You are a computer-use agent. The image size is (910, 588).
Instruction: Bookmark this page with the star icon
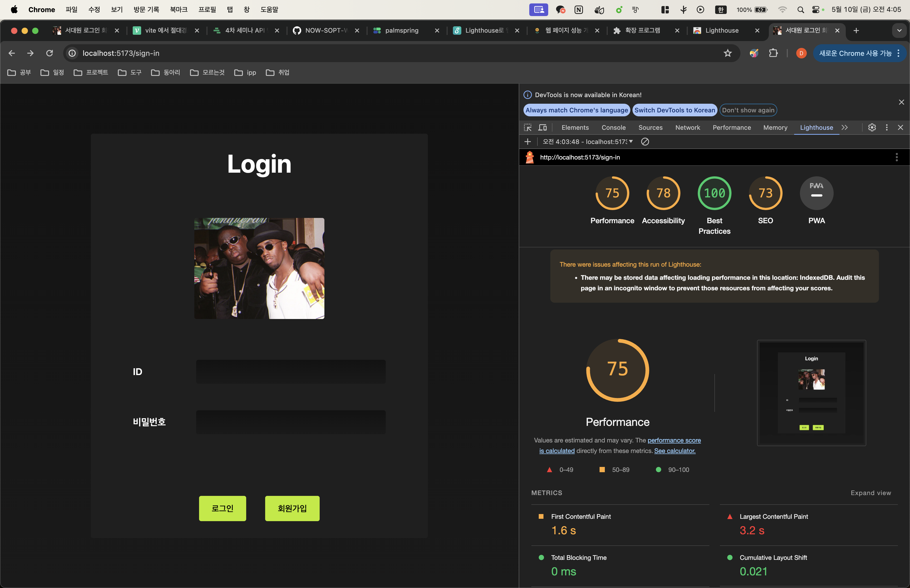click(728, 53)
